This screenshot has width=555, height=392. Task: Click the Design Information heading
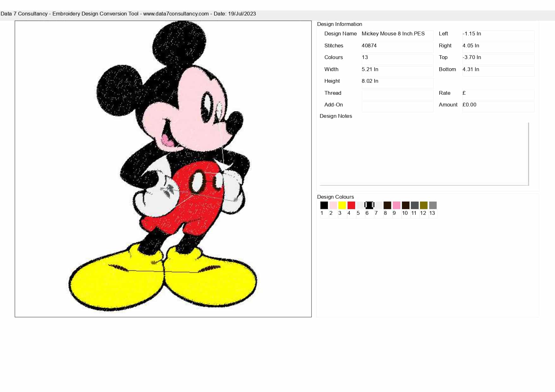pyautogui.click(x=339, y=24)
